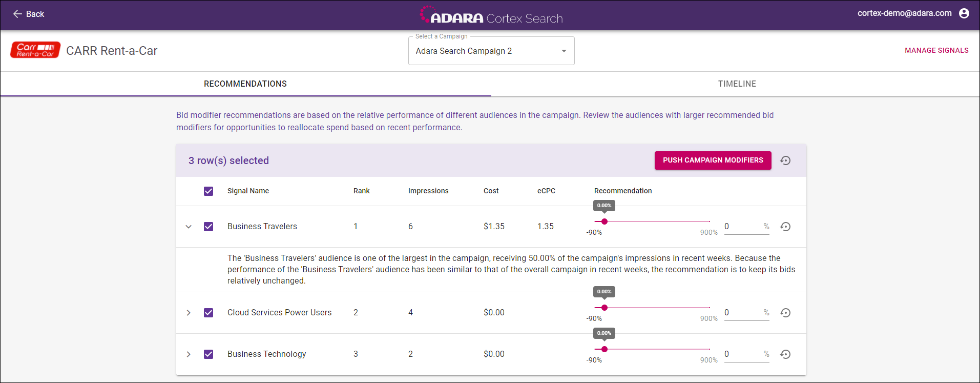Reset the Business Technology recommendation
This screenshot has width=980, height=383.
tap(785, 354)
